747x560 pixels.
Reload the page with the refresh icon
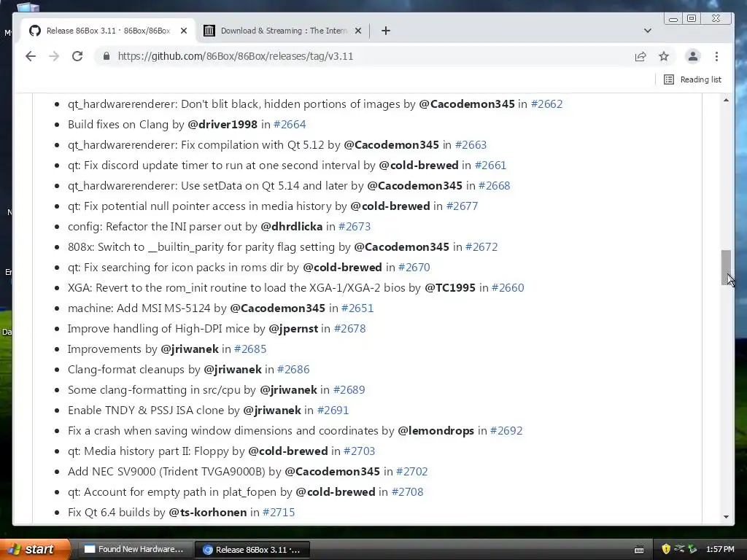(x=77, y=56)
